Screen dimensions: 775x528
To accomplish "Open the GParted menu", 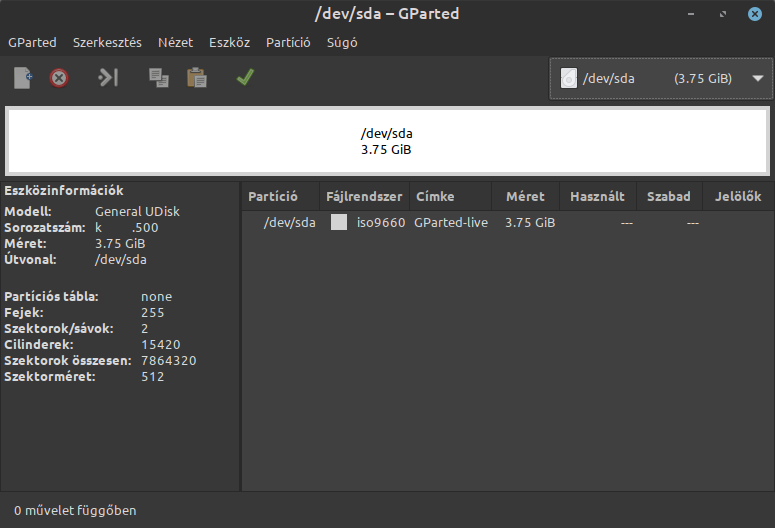I will point(32,43).
